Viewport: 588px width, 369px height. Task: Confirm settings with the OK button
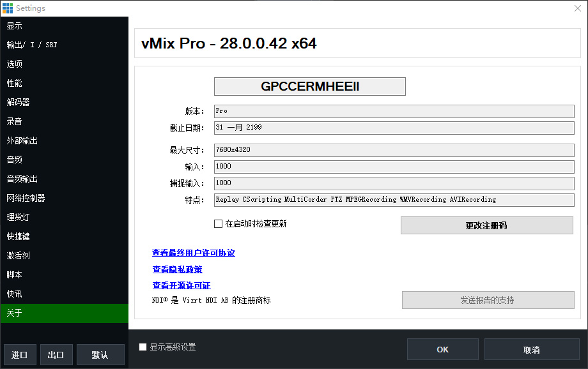coord(442,349)
